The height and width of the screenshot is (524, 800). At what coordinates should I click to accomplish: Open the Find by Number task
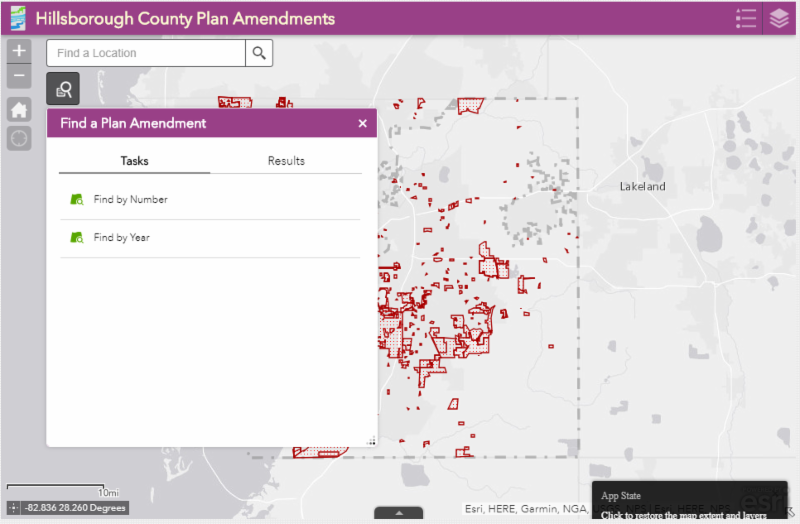(130, 200)
